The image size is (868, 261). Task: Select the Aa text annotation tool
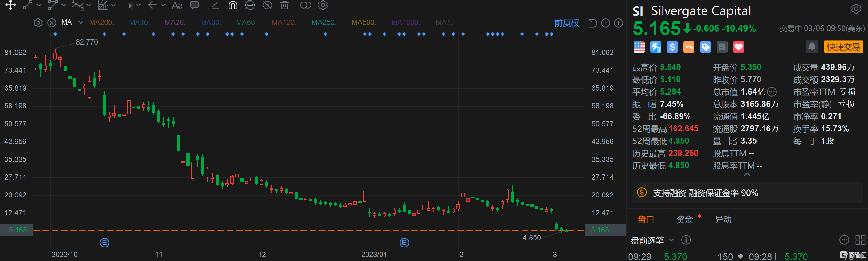tap(177, 5)
